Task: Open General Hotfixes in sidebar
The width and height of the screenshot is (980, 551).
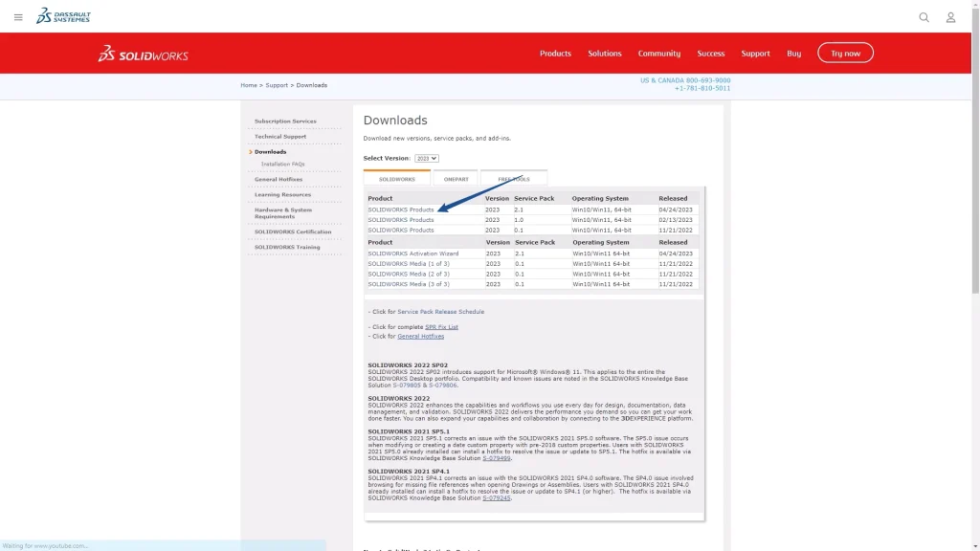Action: click(278, 179)
